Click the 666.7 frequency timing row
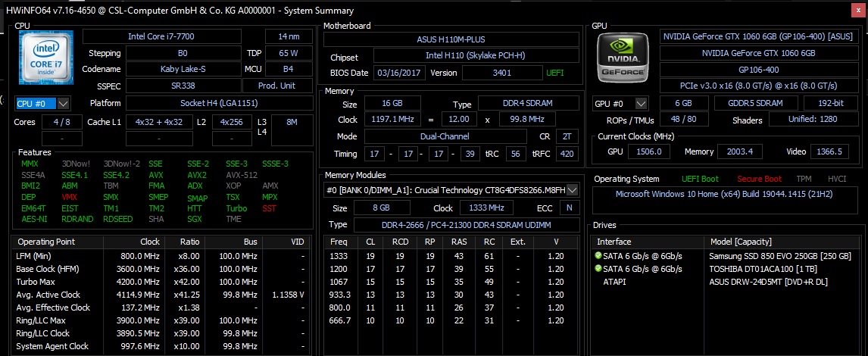This screenshot has height=356, width=868. [451, 320]
